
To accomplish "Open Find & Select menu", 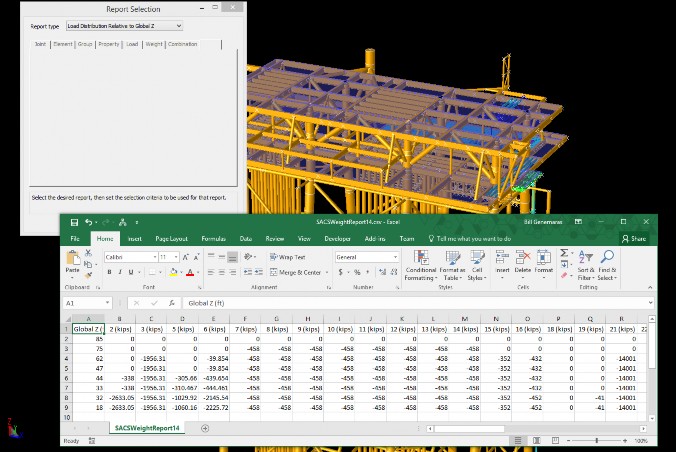I will point(607,265).
